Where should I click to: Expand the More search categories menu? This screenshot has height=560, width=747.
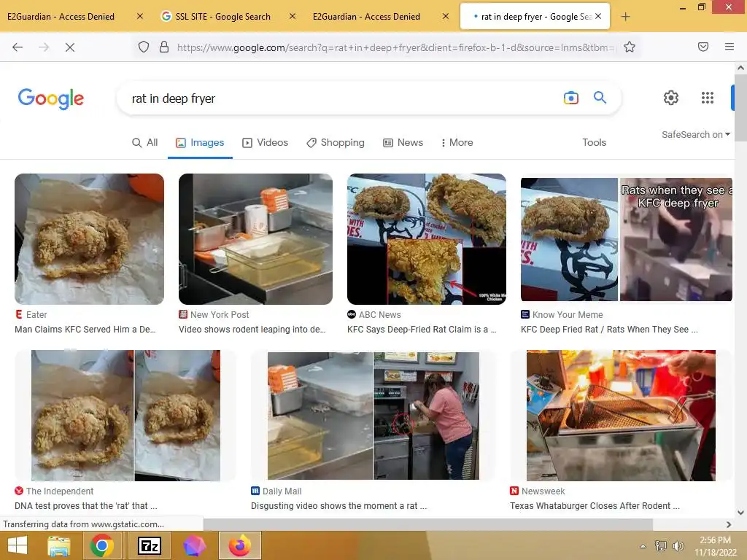click(457, 142)
